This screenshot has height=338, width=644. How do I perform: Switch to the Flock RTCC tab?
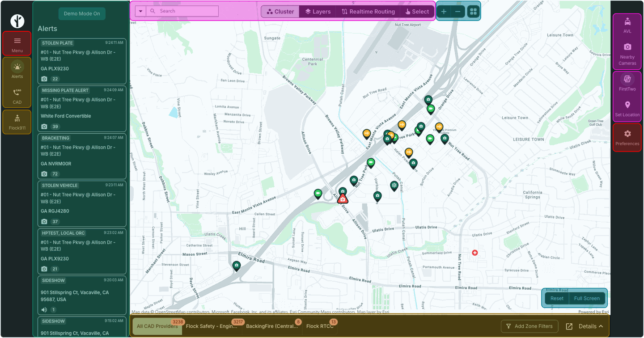320,326
